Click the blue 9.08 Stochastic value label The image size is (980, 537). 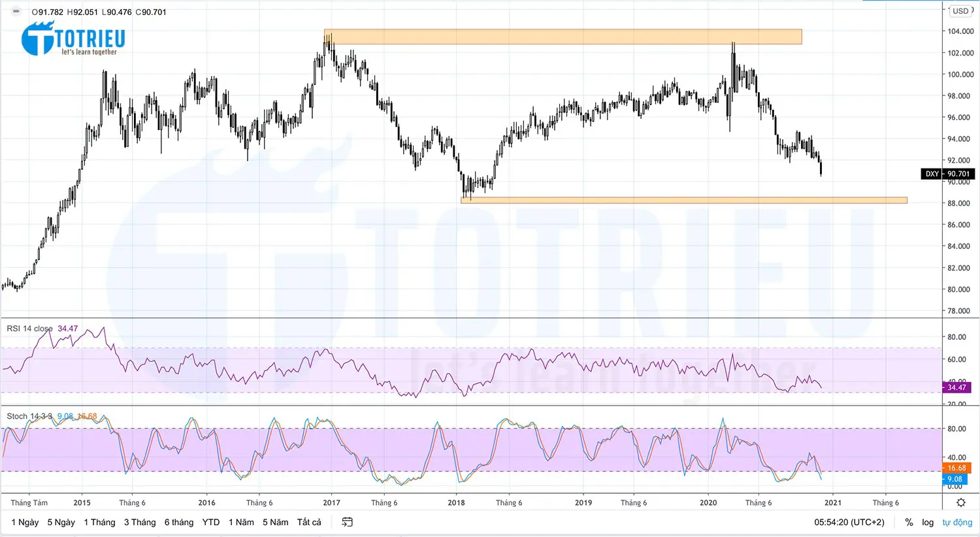pyautogui.click(x=956, y=479)
